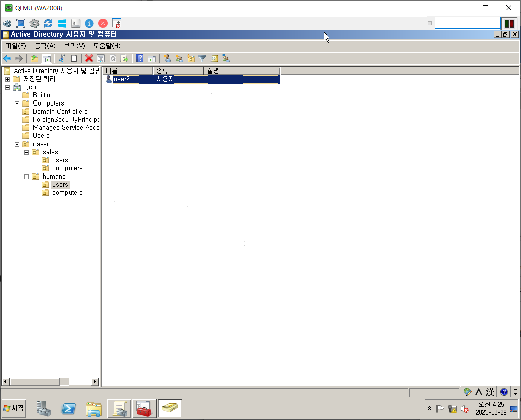Image resolution: width=521 pixels, height=420 pixels.
Task: Click the Forward arrow in the toolbar
Action: 19,59
